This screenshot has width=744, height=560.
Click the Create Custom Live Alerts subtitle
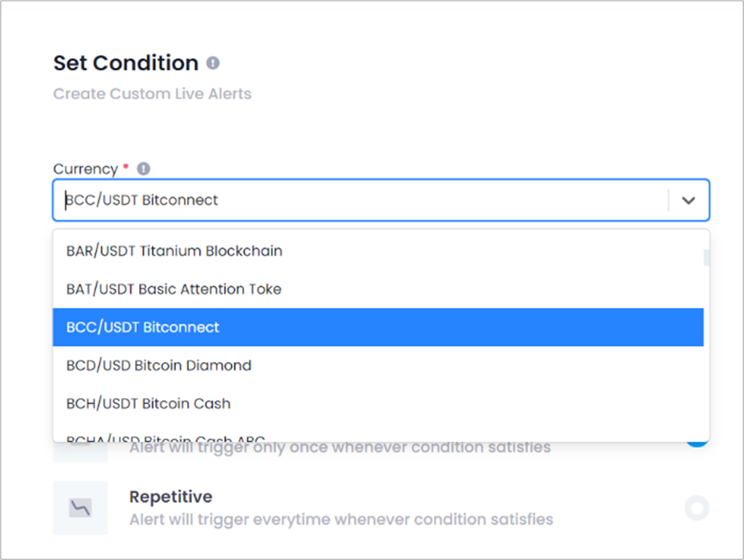click(152, 93)
